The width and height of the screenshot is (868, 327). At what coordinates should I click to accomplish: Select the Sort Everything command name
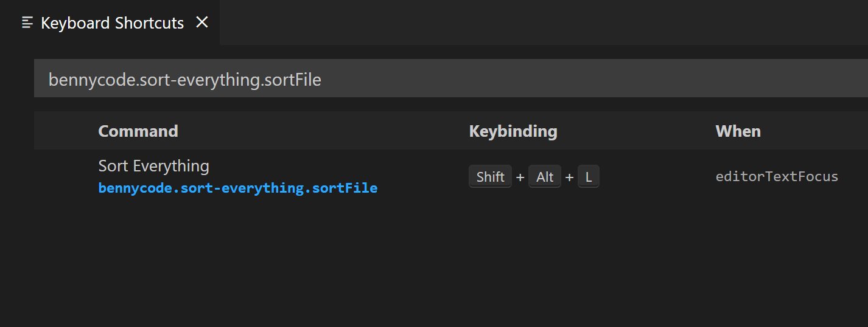[153, 166]
